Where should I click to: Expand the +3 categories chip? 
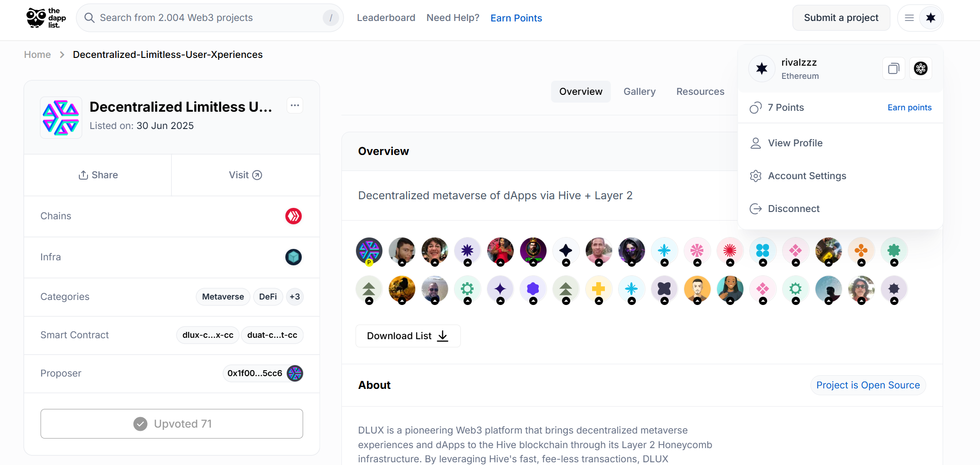coord(295,297)
